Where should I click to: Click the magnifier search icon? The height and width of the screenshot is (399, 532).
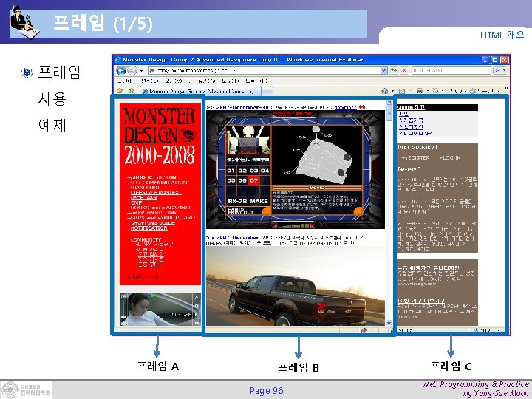[x=497, y=71]
